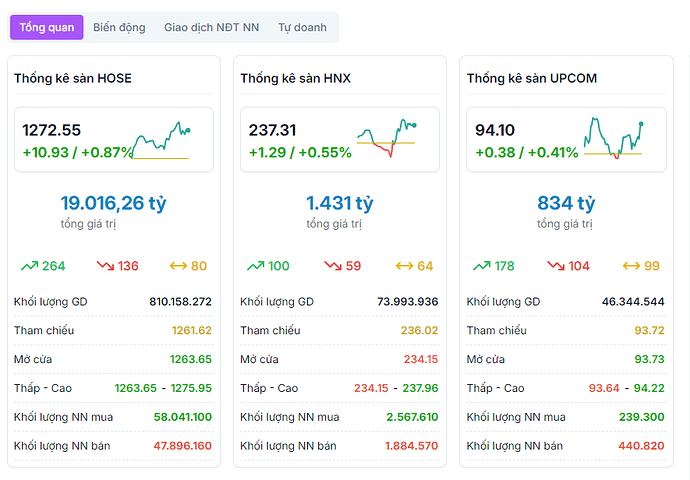Click the Thống kê sàn UPCOM heading

(x=532, y=78)
